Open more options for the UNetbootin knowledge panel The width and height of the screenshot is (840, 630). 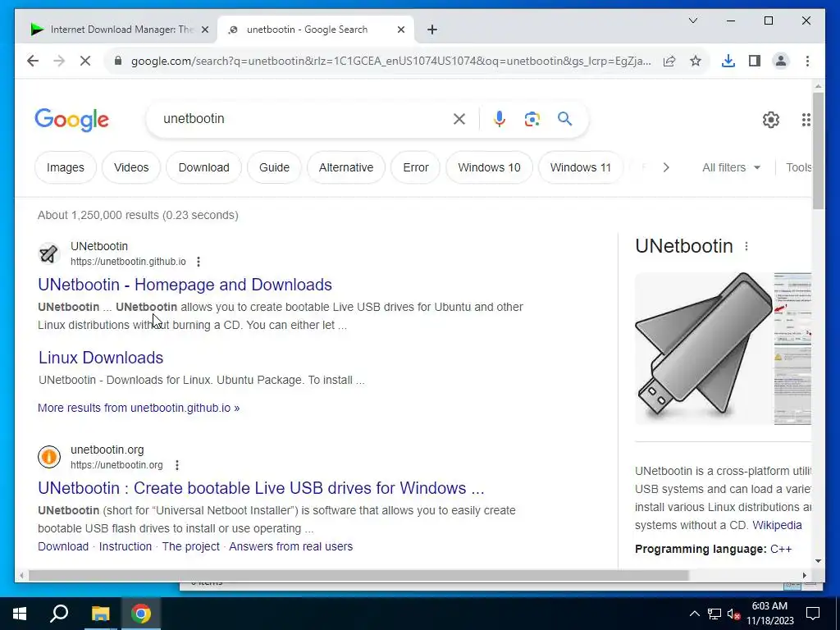click(x=746, y=246)
